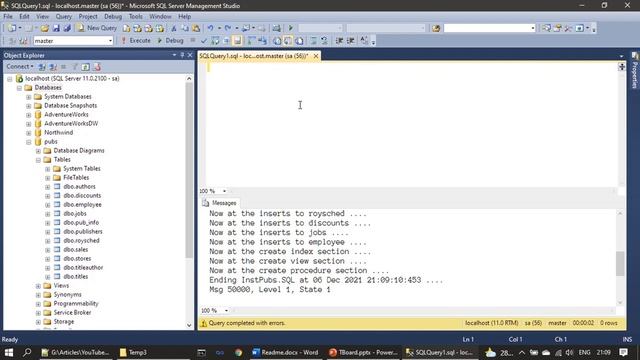Click the Cancel Executing Query icon
The height and width of the screenshot is (360, 640).
tap(193, 41)
